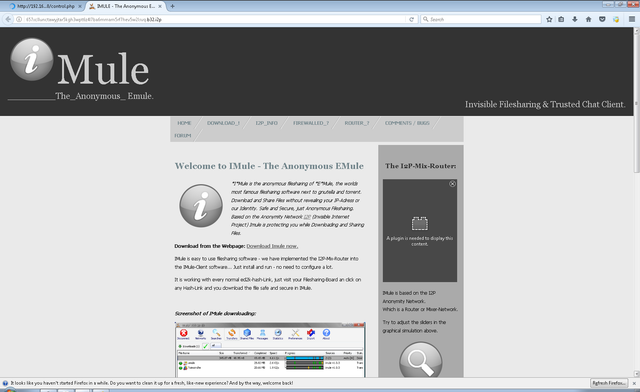The width and height of the screenshot is (640, 392).
Task: Click the Pocket save icon
Action: click(602, 19)
